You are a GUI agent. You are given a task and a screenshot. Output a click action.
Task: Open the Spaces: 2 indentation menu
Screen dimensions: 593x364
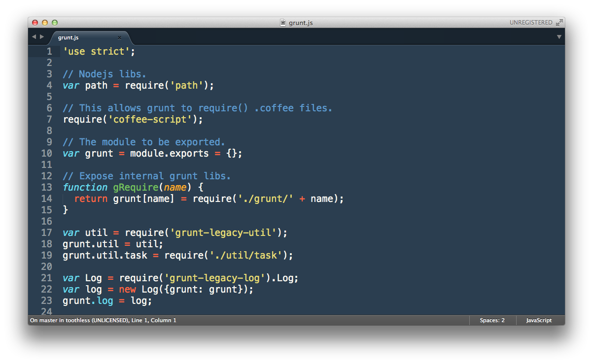(x=492, y=320)
